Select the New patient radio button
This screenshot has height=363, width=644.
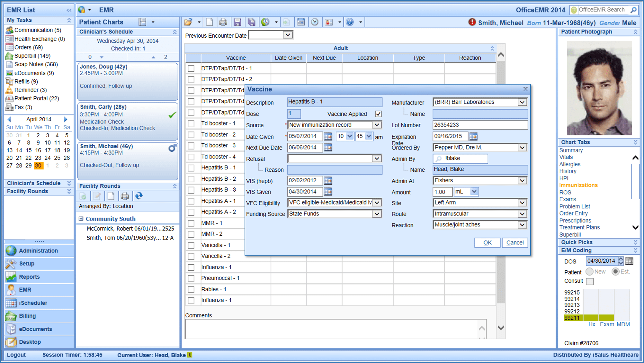point(589,272)
